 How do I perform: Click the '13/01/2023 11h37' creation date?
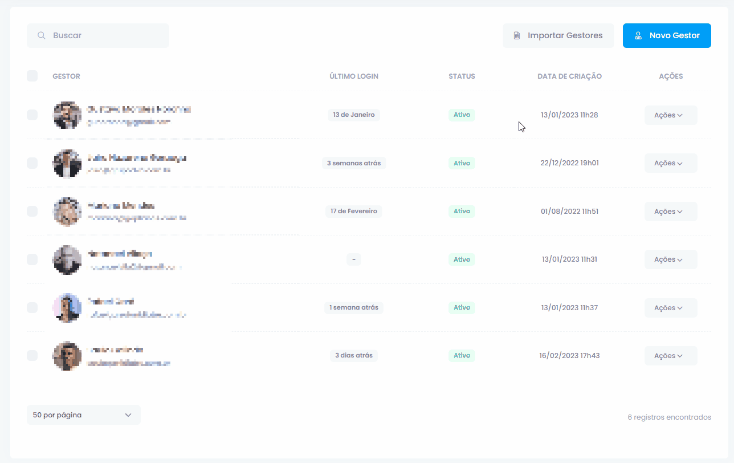(x=569, y=308)
